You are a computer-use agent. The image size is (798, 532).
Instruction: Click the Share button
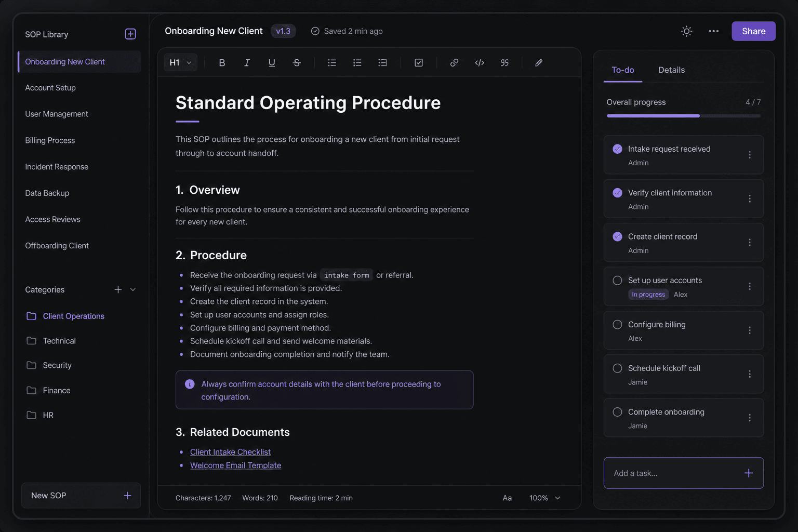click(753, 31)
